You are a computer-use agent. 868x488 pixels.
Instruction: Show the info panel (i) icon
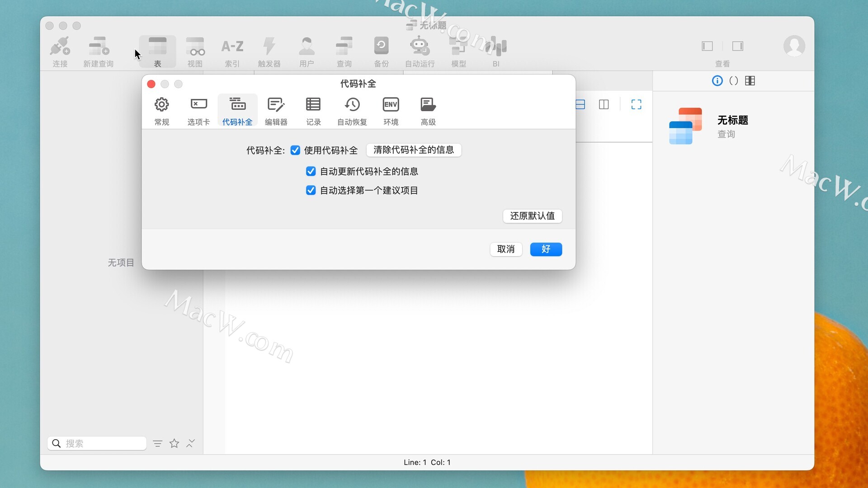(717, 81)
